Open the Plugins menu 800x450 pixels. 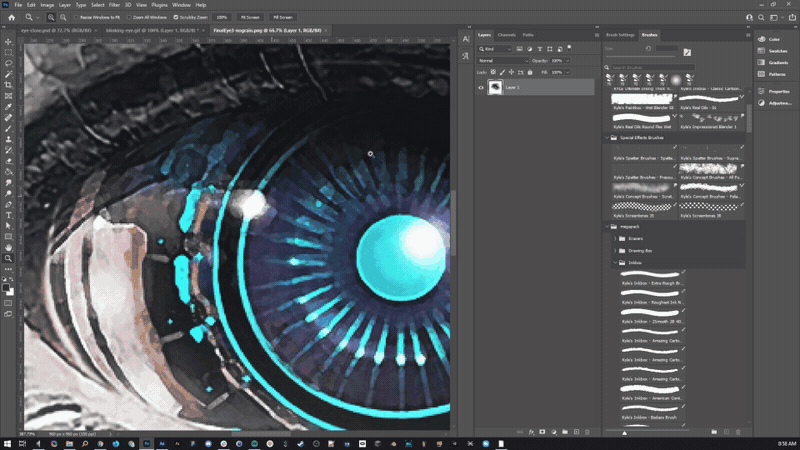pos(159,5)
